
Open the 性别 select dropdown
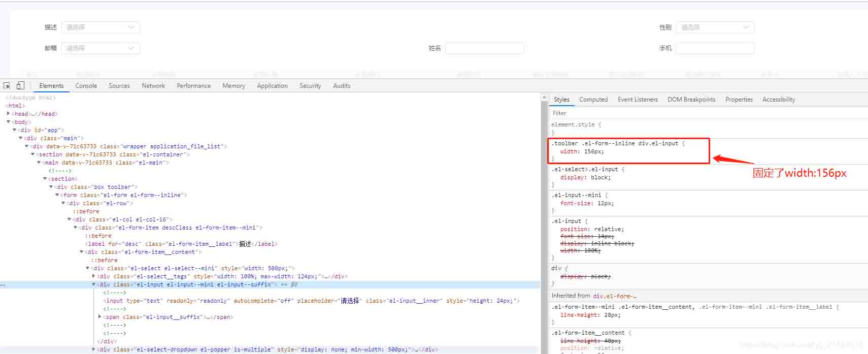click(715, 27)
